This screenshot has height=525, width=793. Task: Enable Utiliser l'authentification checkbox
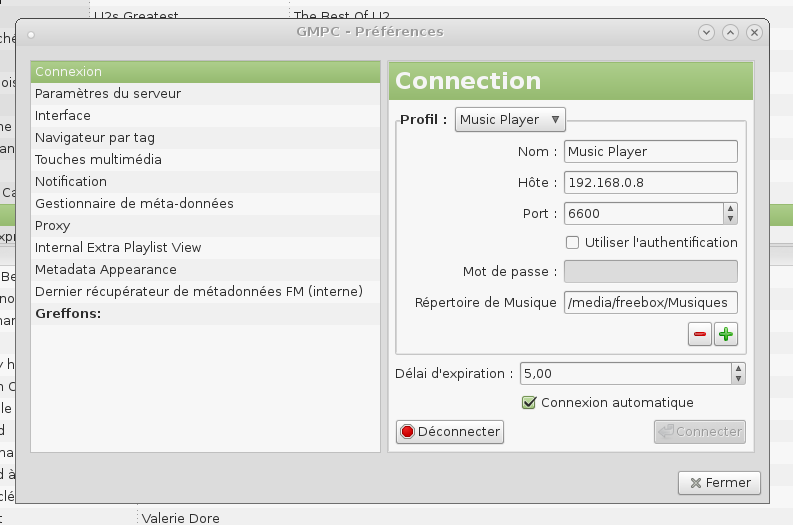click(573, 242)
